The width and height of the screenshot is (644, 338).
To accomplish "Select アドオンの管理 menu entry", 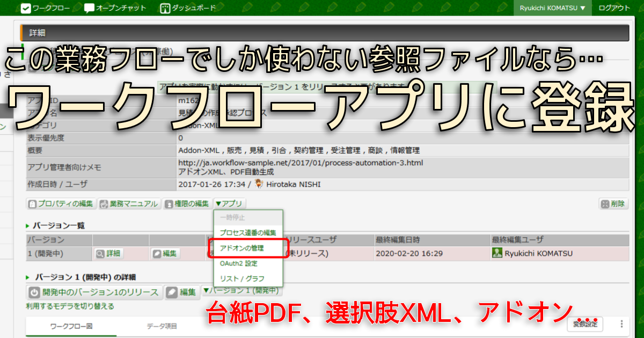I will coord(248,248).
